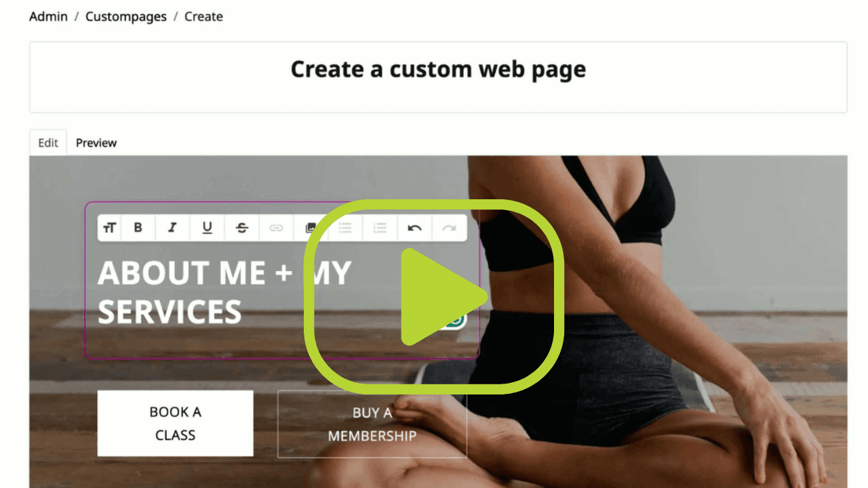Click the Create breadcrumb item
Viewport: 868px width, 488px height.
point(203,16)
